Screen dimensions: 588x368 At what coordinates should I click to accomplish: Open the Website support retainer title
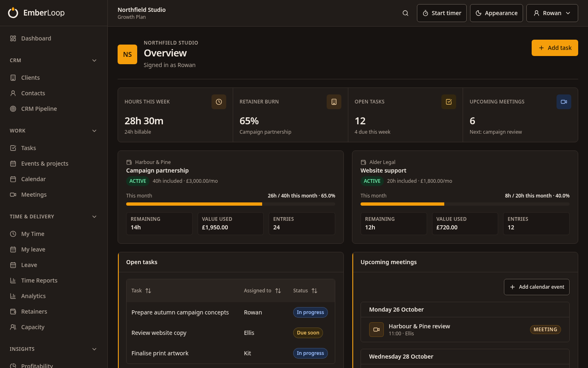point(383,171)
